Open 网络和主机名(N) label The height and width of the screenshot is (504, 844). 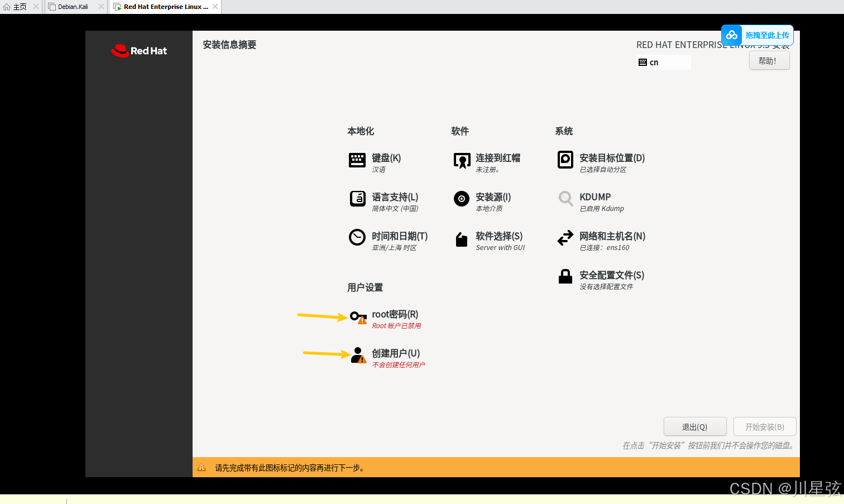point(612,236)
